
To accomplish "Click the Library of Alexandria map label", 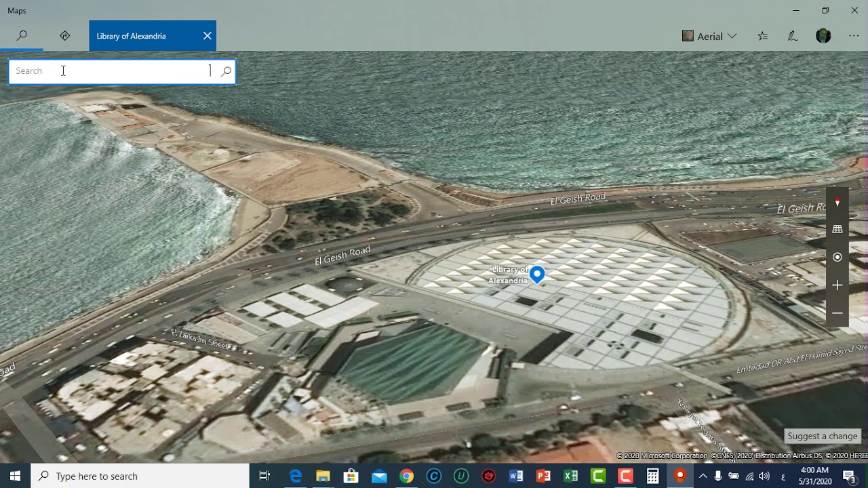I will coord(508,275).
